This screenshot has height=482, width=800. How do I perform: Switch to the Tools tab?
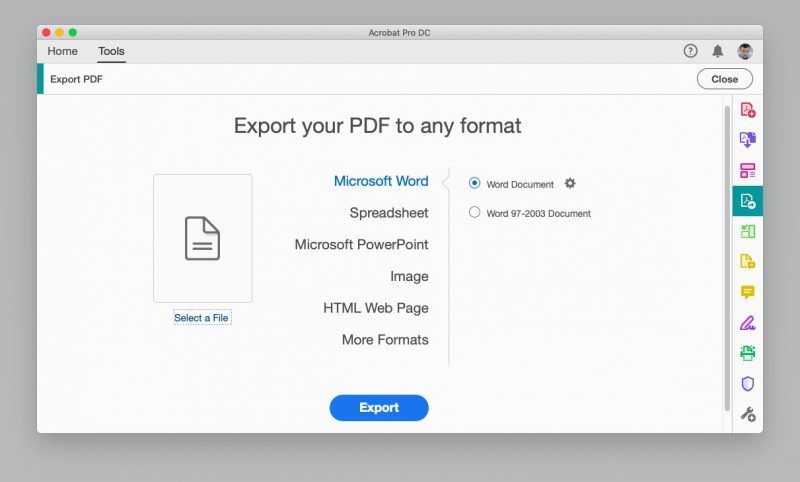point(111,51)
